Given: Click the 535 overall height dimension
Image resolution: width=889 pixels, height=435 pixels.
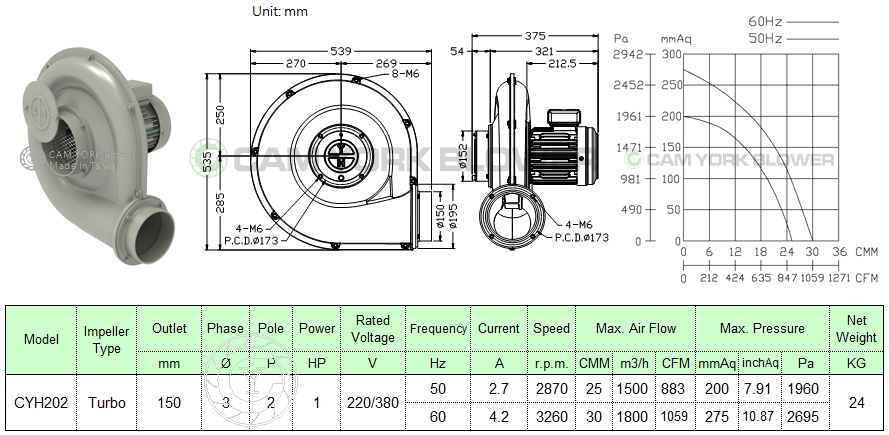Looking at the screenshot, I should point(208,162).
